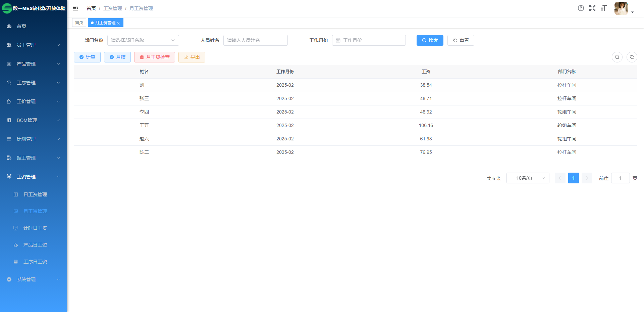
Task: Collapse the 工资管理 sidebar menu
Action: (34, 177)
